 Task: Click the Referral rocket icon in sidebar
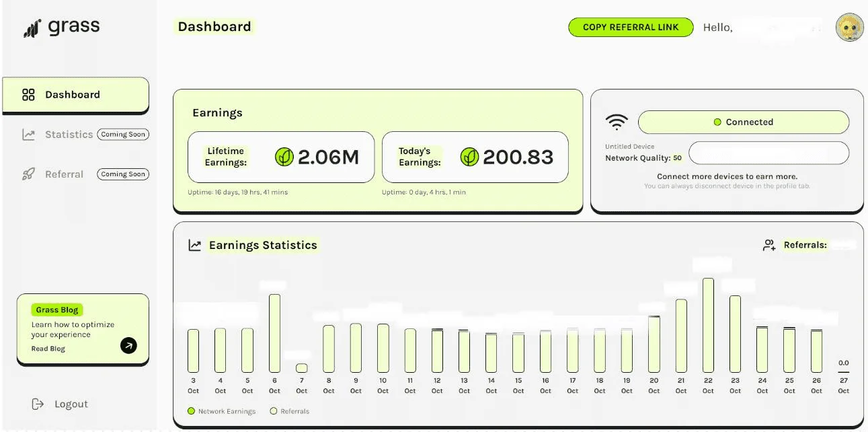coord(28,174)
